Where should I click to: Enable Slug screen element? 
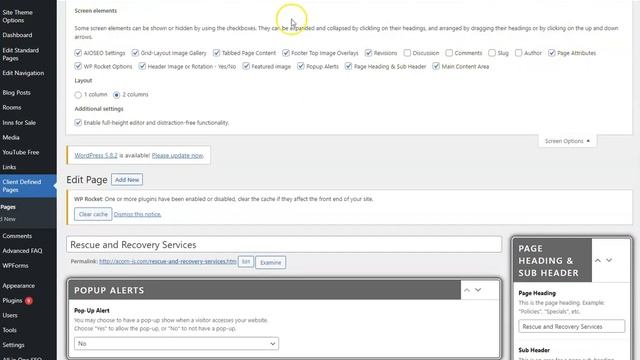(x=492, y=53)
